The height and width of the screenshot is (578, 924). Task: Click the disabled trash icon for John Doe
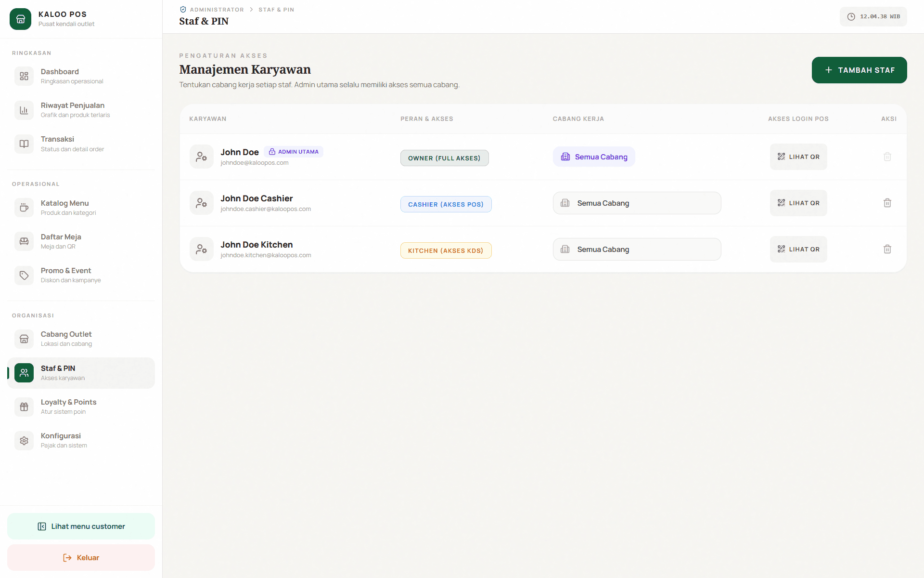tap(887, 157)
